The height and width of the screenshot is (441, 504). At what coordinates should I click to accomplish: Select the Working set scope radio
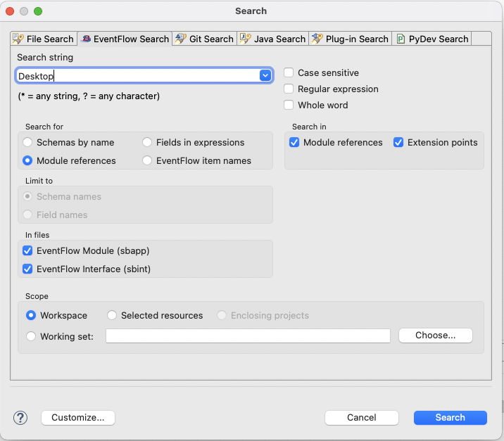31,336
